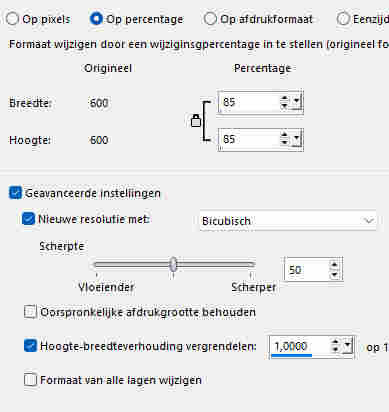Screen dimensions: 389x412
Task: Uncheck Geavanceerde instellingen checkbox
Action: click(15, 193)
